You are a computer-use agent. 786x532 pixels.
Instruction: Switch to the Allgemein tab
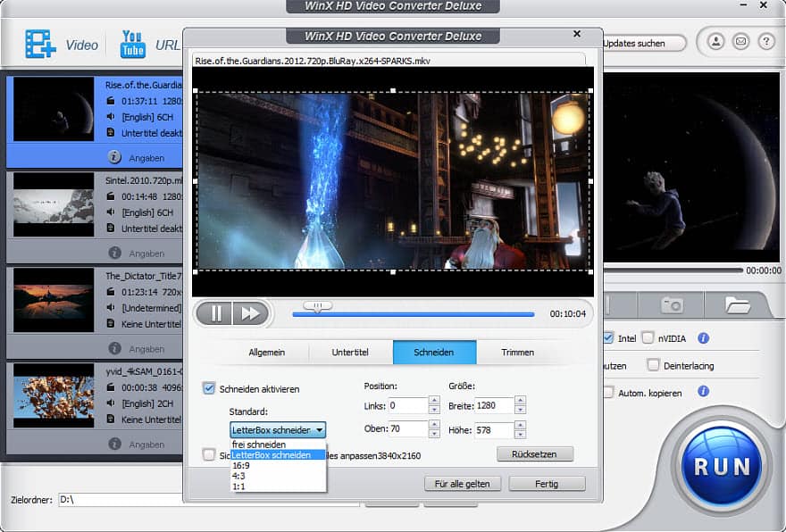point(267,353)
